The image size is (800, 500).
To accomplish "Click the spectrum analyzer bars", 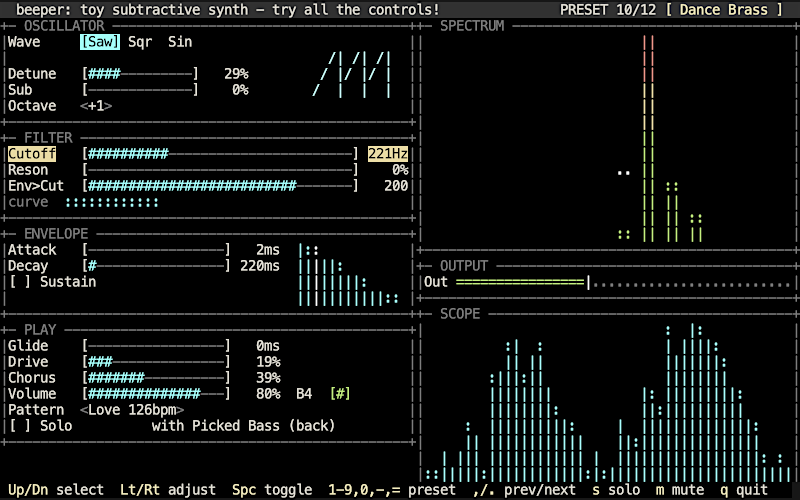I will 660,138.
